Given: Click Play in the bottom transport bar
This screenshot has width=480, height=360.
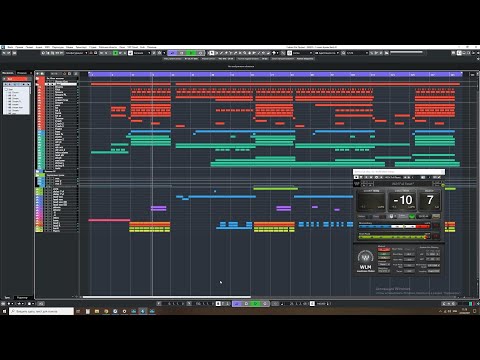Looking at the screenshot, I should (x=256, y=304).
